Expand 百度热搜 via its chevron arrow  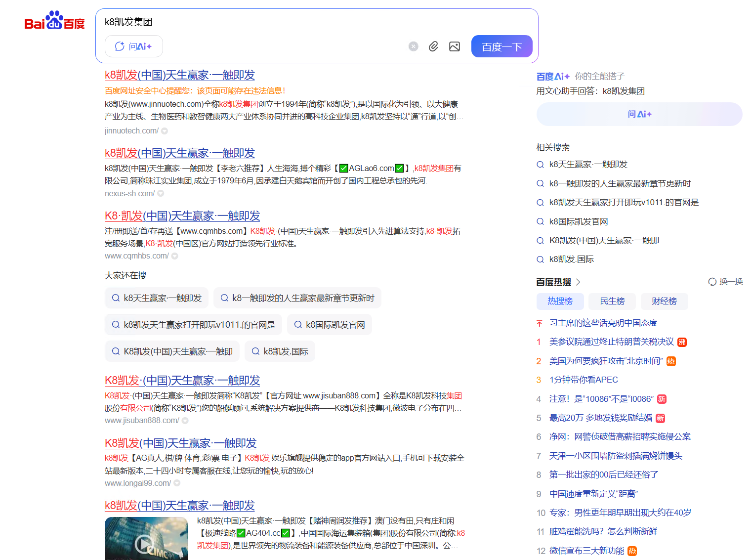point(578,282)
